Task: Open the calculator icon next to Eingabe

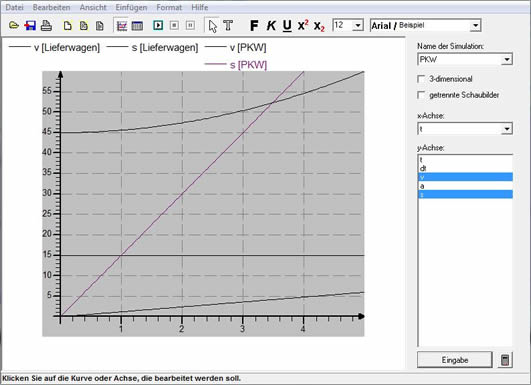Action: click(x=505, y=360)
